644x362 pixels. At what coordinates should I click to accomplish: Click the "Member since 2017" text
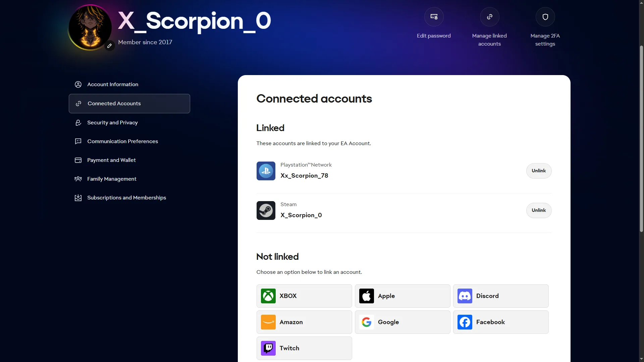145,42
